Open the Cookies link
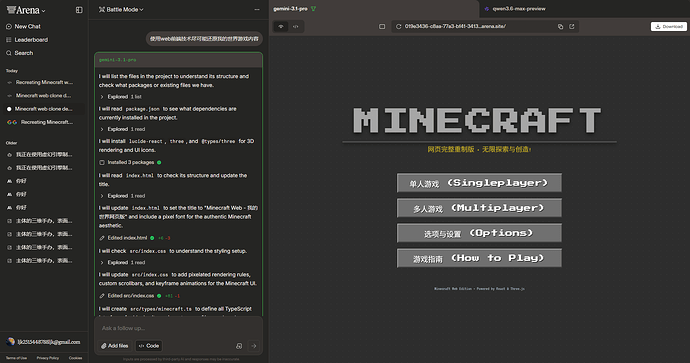Viewport: 690px width, 363px height. [75, 358]
